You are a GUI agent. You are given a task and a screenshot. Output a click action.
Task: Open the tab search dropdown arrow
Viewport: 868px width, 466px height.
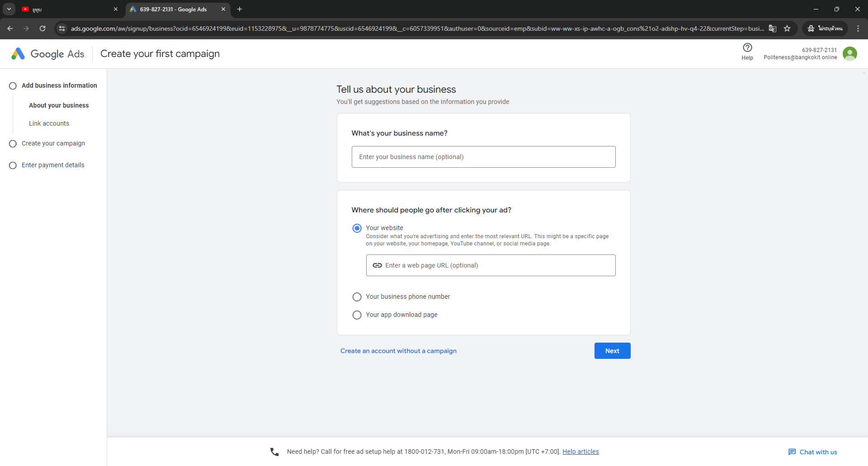9,9
